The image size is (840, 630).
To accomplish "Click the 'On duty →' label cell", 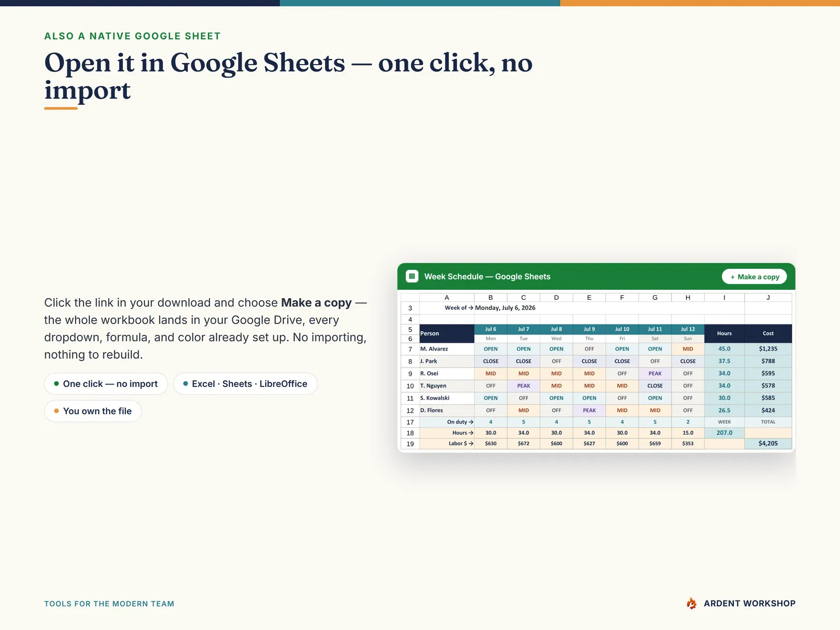I will (447, 422).
